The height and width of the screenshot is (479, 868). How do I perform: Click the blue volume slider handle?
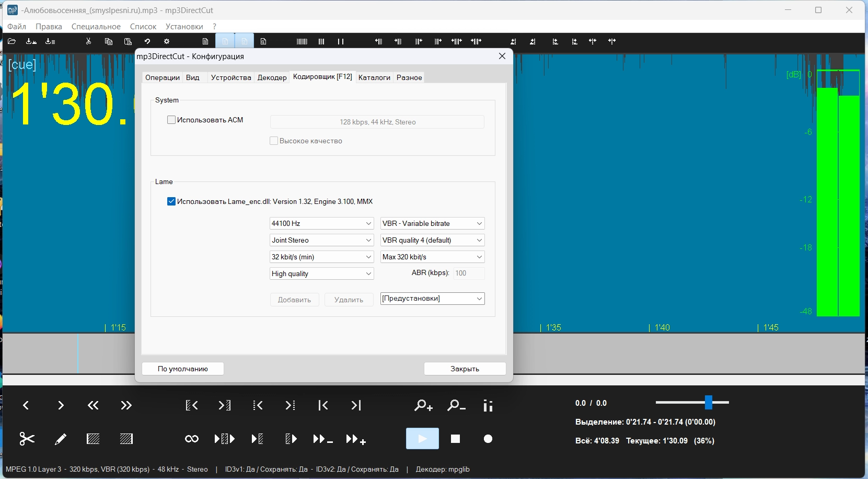(709, 402)
